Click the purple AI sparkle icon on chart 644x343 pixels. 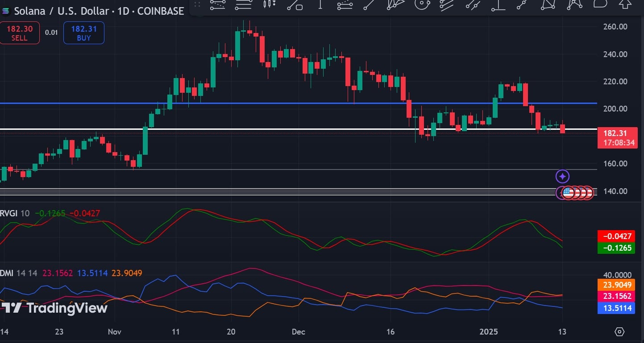562,177
